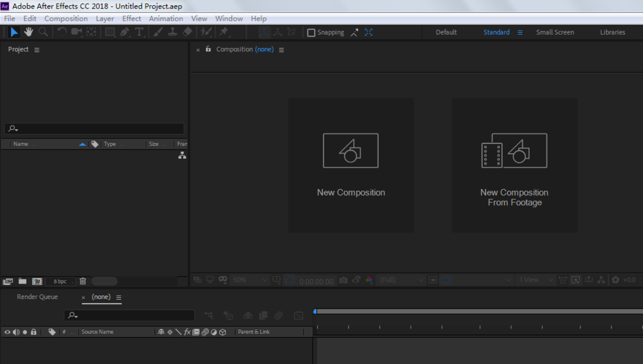The image size is (643, 364).
Task: Click the reset exposure icon in viewer
Action: pyautogui.click(x=615, y=280)
